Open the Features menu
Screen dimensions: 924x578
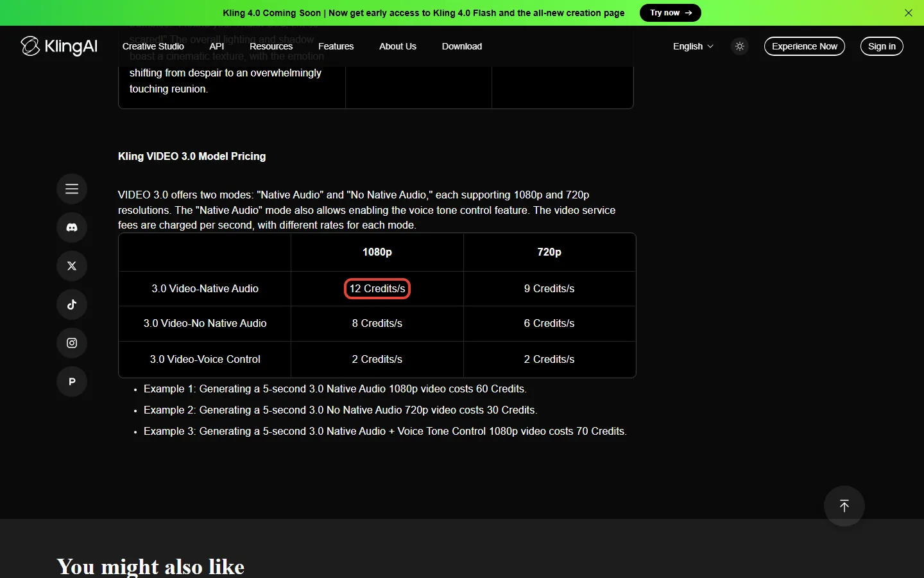tap(336, 46)
